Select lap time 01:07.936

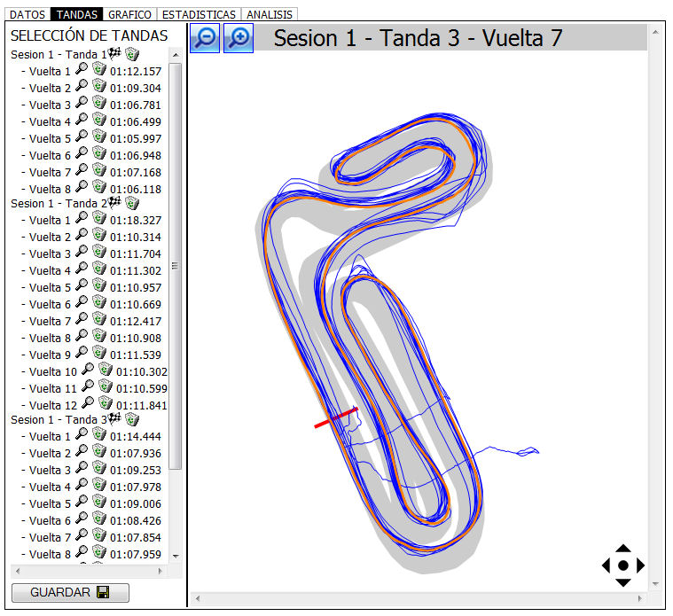click(x=136, y=454)
